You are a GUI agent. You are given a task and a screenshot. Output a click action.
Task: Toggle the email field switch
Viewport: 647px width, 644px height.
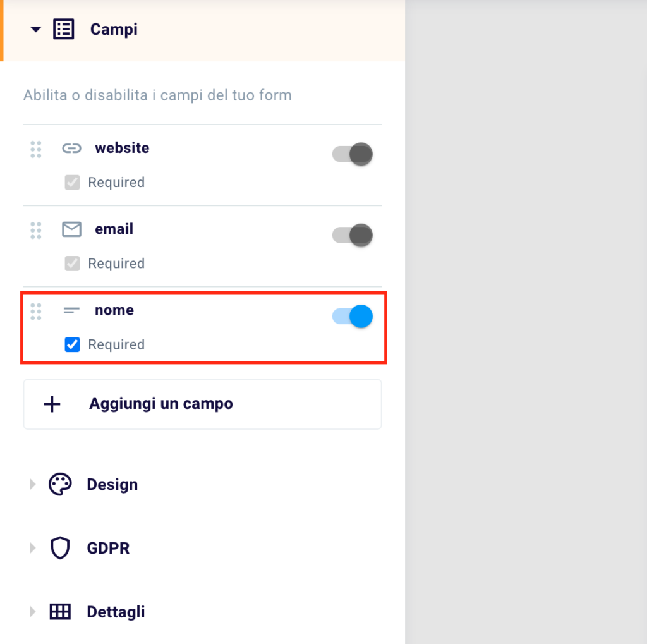[353, 235]
